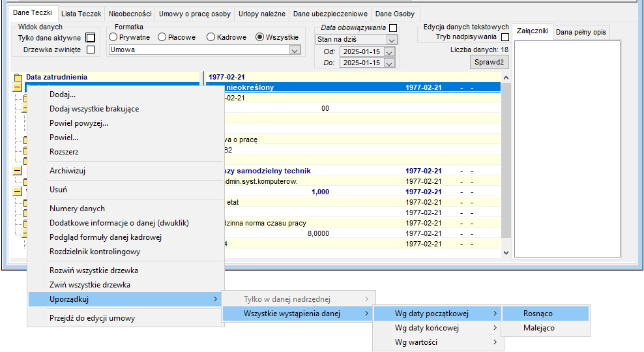
Task: Click the vertical scrollbar thumb of the data list
Action: (506, 160)
